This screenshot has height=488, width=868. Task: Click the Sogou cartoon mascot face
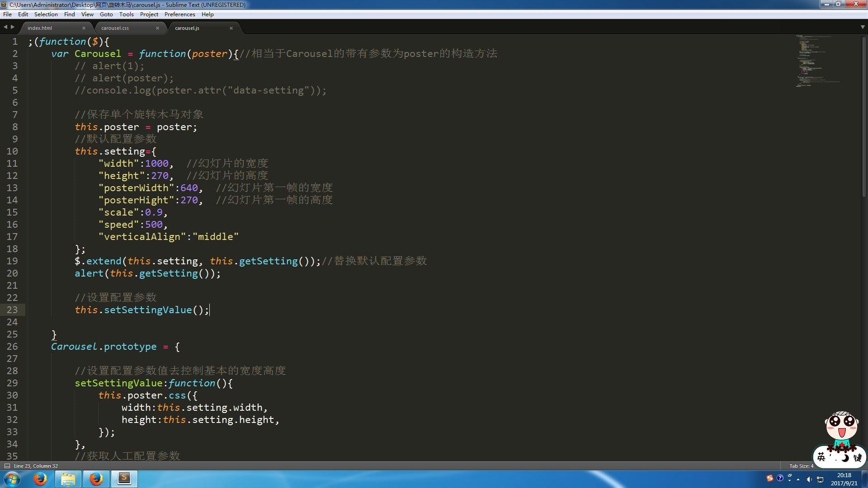841,425
